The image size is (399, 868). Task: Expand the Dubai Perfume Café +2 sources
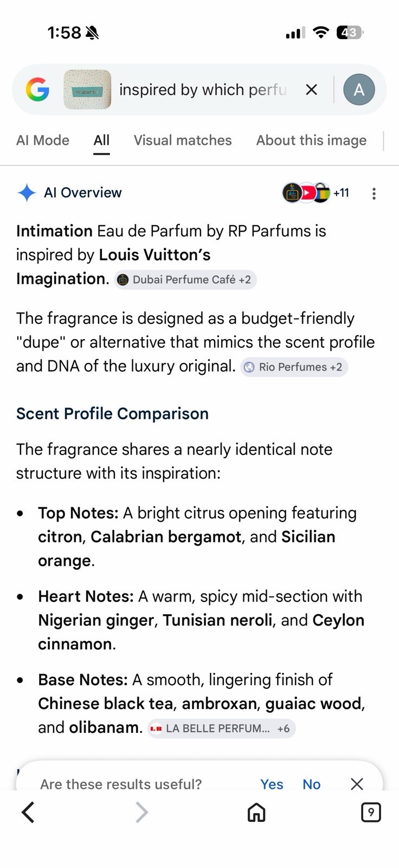pyautogui.click(x=185, y=280)
